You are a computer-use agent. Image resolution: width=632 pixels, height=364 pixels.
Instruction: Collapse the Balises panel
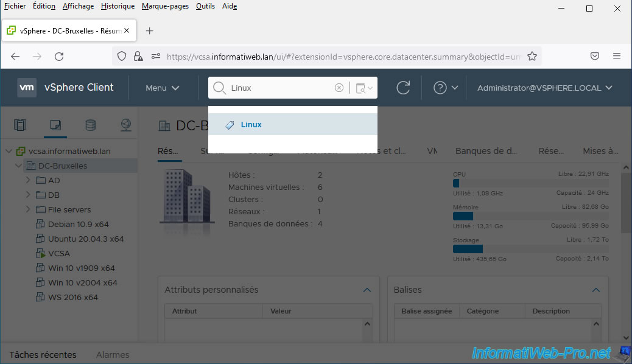coord(597,290)
